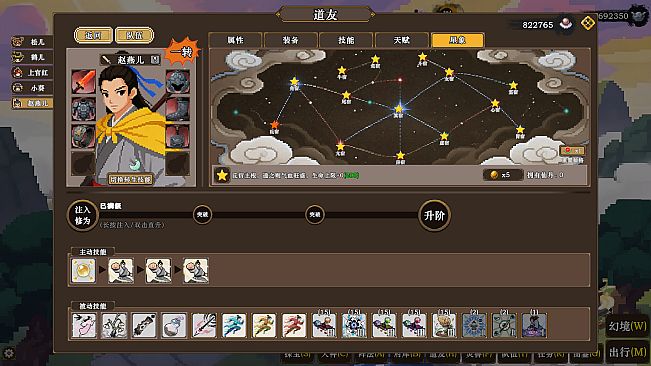Select the gray compass [2] passive skill
Viewport: 651px width, 366px height.
point(504,325)
